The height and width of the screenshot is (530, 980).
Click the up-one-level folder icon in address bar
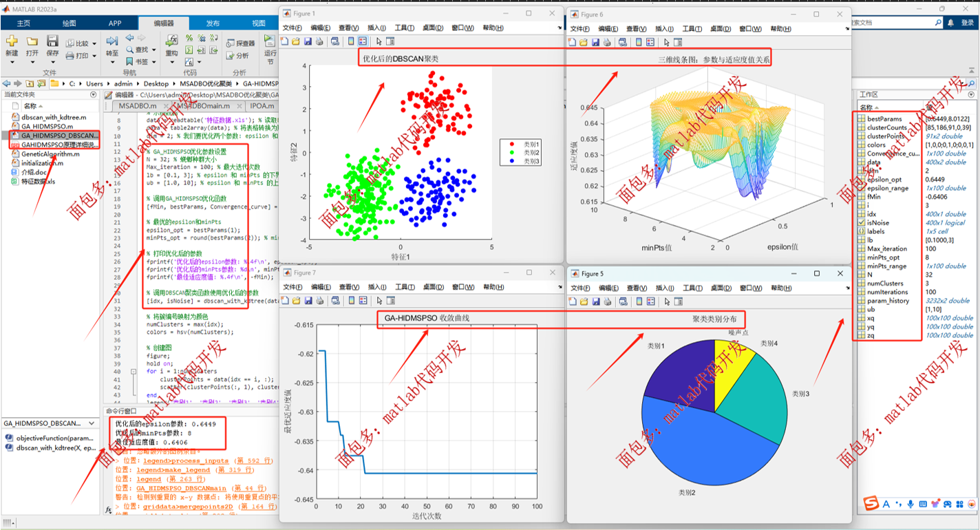click(30, 83)
